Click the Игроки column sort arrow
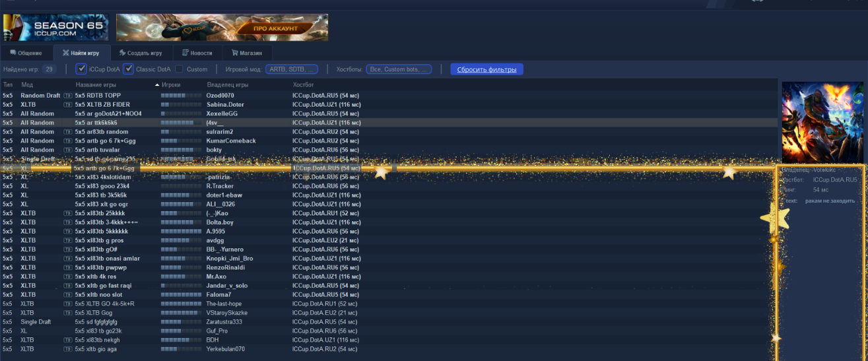Image resolution: width=868 pixels, height=361 pixels. coord(157,85)
